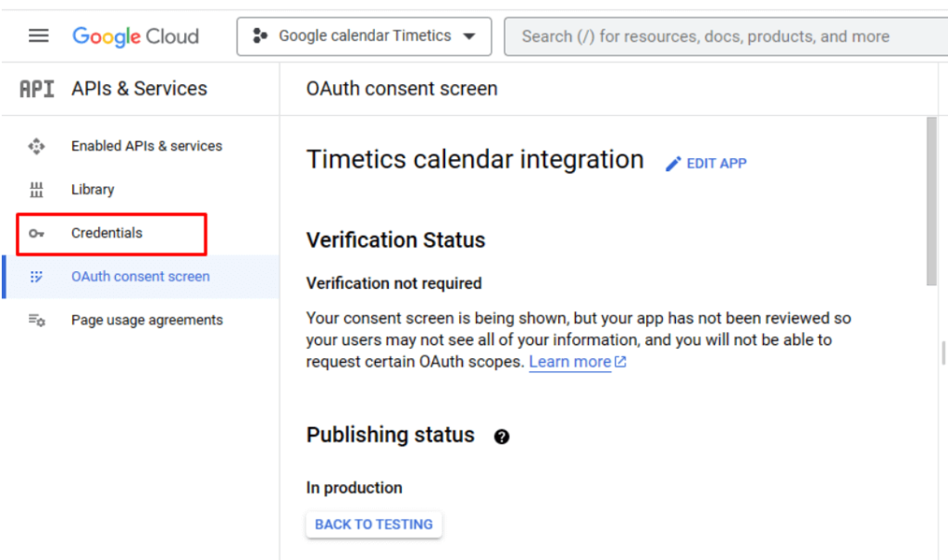Focus the resource search field
This screenshot has width=948, height=560.
click(x=726, y=36)
